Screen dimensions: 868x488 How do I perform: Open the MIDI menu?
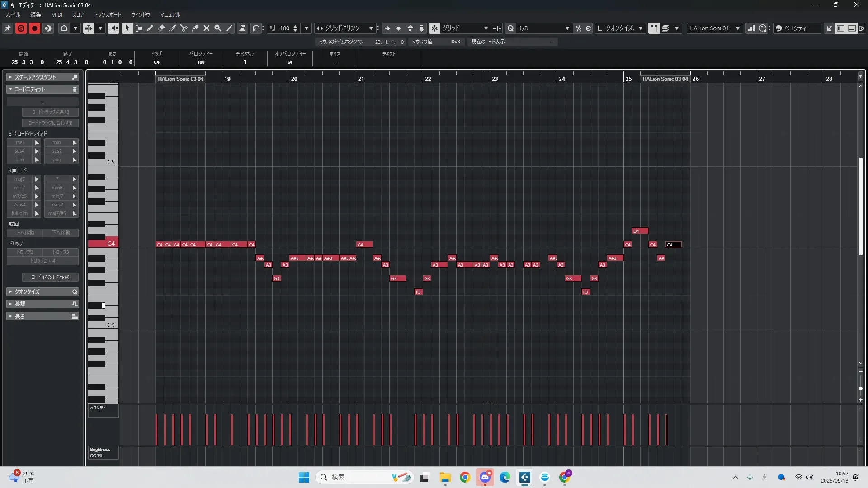57,14
